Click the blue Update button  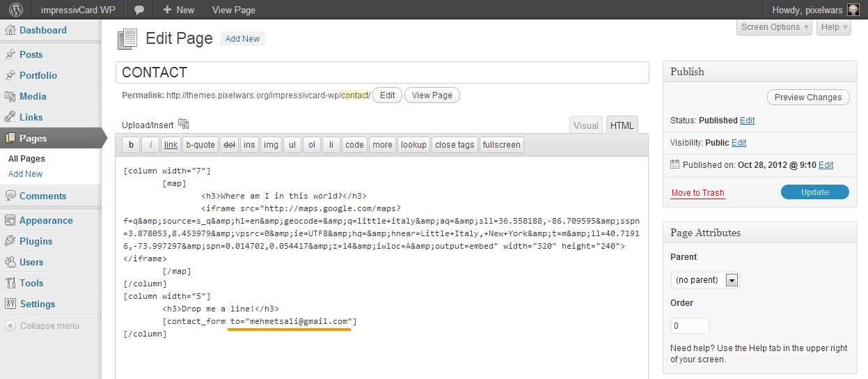tap(814, 192)
